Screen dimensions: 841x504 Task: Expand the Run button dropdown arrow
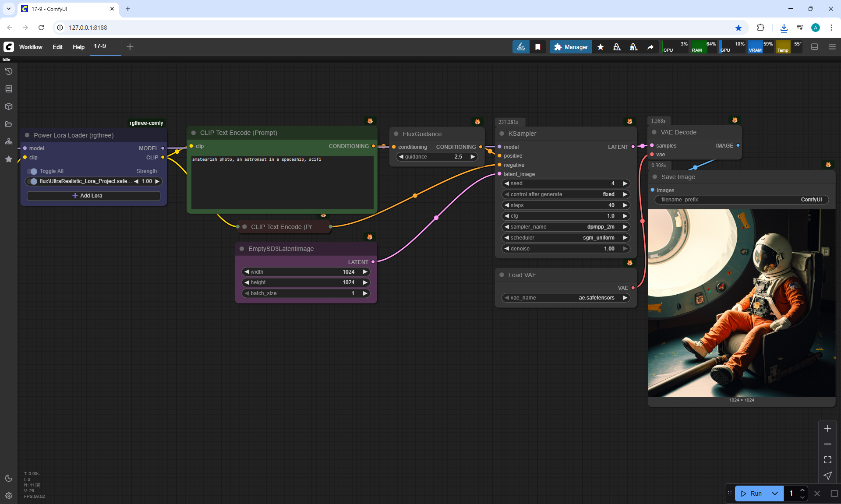tap(775, 493)
